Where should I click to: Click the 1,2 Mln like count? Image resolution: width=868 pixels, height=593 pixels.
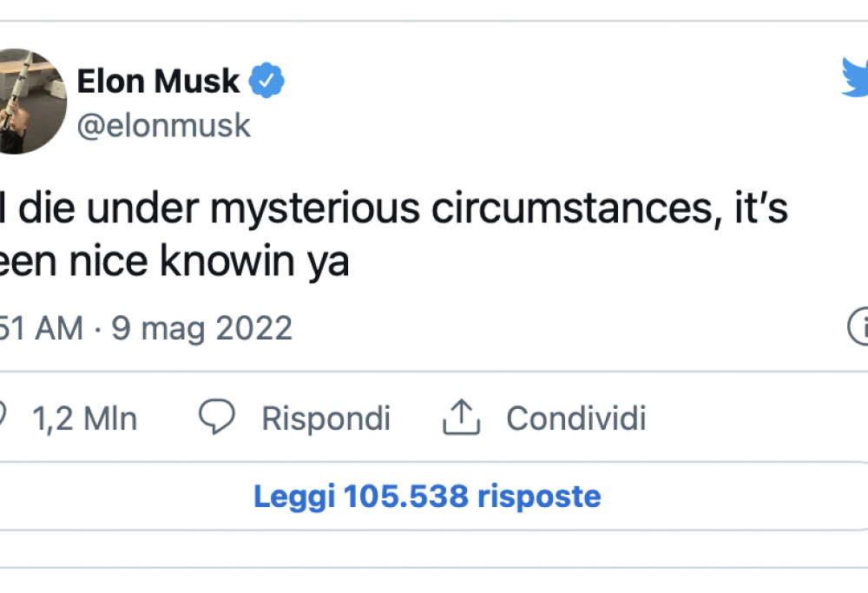click(x=84, y=418)
